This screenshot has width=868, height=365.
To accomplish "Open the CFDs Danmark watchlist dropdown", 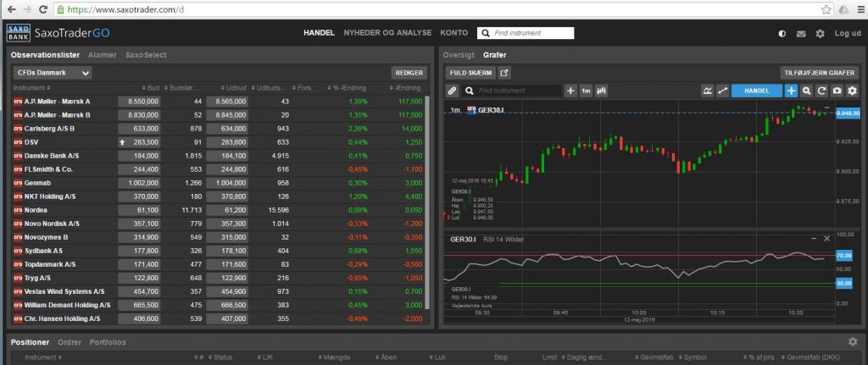I will pyautogui.click(x=53, y=73).
